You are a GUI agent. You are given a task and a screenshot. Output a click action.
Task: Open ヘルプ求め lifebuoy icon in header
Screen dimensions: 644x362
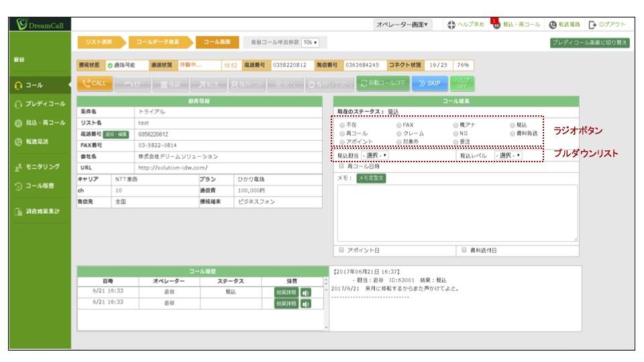[x=451, y=25]
